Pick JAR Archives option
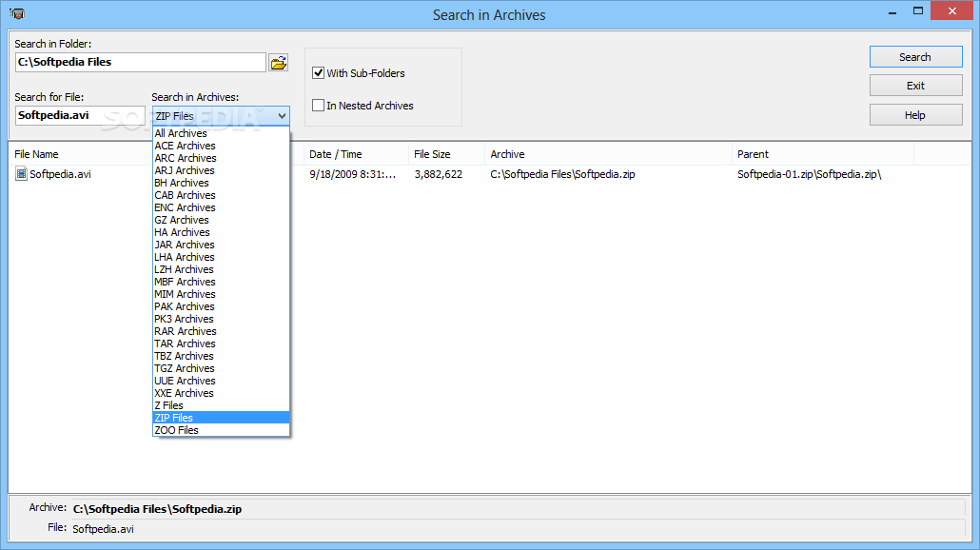 pos(222,245)
